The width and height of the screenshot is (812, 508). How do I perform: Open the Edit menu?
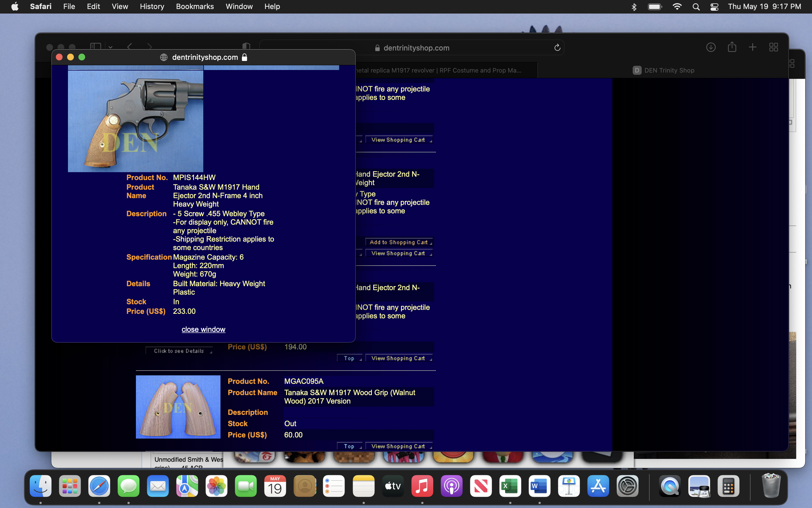pyautogui.click(x=93, y=6)
